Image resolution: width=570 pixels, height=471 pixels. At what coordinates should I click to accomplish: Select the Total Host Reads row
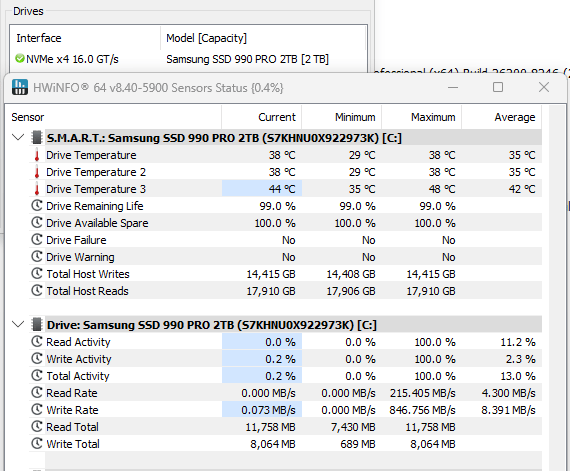tap(285, 291)
